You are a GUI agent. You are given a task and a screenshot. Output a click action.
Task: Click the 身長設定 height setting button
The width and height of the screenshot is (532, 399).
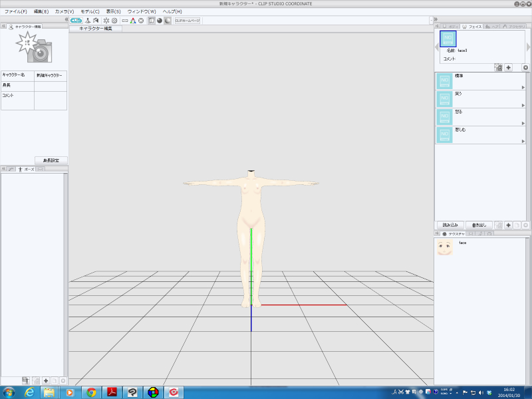[51, 161]
